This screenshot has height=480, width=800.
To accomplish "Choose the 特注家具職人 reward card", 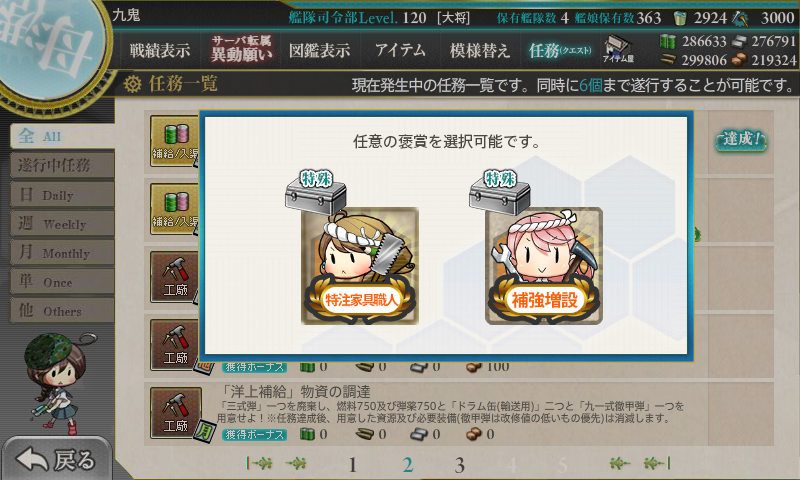I will click(360, 265).
